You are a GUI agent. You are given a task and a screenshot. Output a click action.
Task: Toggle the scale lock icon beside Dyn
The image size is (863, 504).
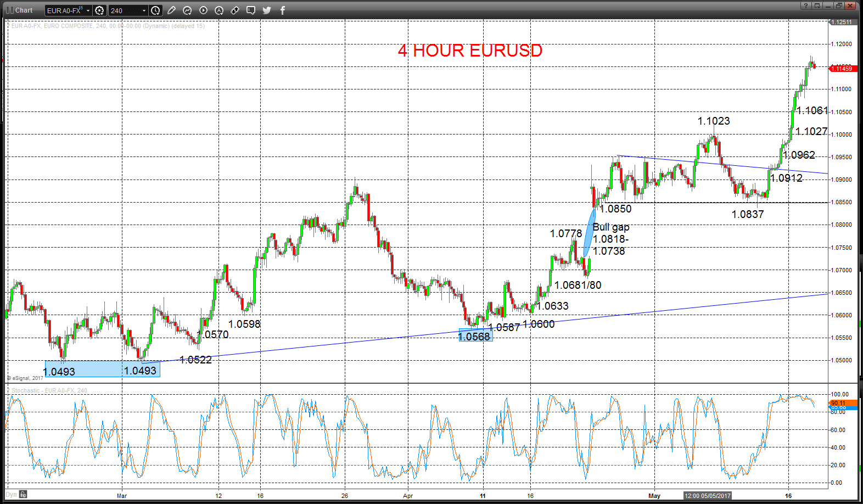pos(23,495)
